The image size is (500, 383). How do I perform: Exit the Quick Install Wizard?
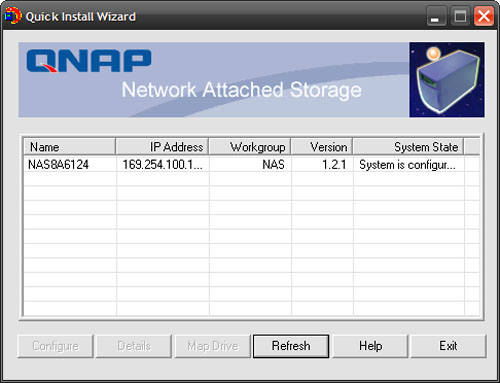448,346
